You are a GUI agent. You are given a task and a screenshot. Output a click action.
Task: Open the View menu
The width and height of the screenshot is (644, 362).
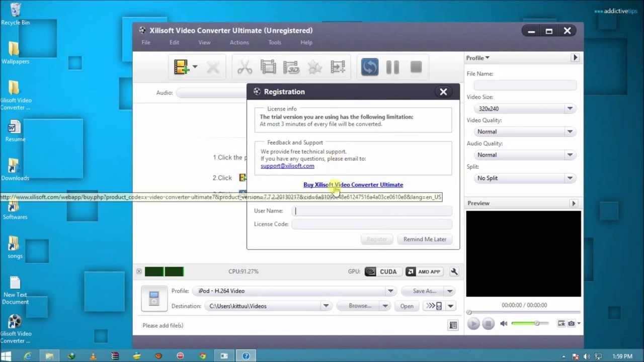click(204, 43)
